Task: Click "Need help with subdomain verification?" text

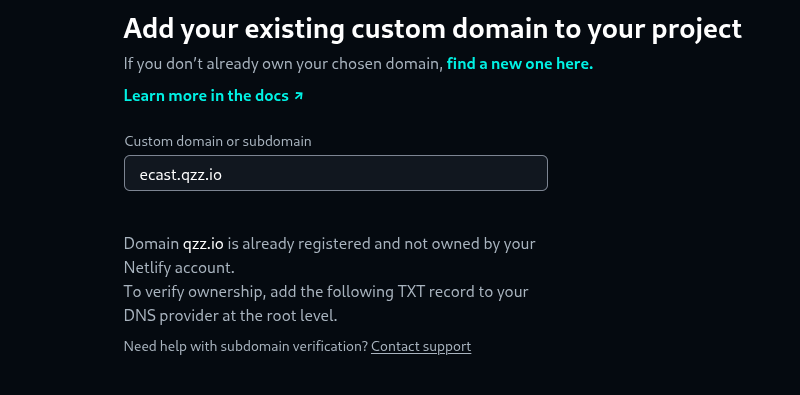Action: pyautogui.click(x=246, y=346)
